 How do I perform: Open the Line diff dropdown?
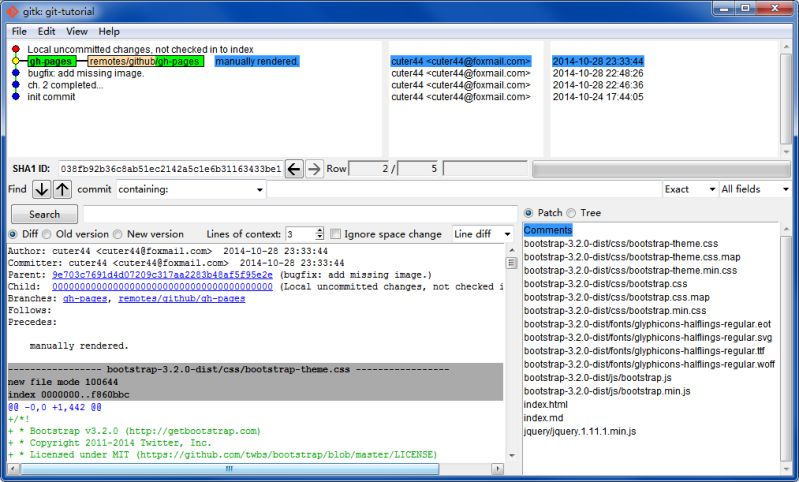pyautogui.click(x=482, y=234)
